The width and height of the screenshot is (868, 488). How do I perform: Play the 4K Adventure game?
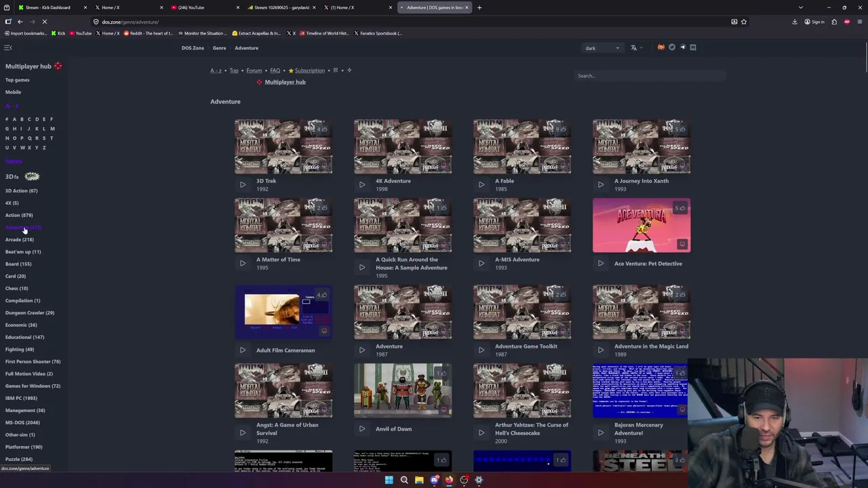tap(362, 184)
